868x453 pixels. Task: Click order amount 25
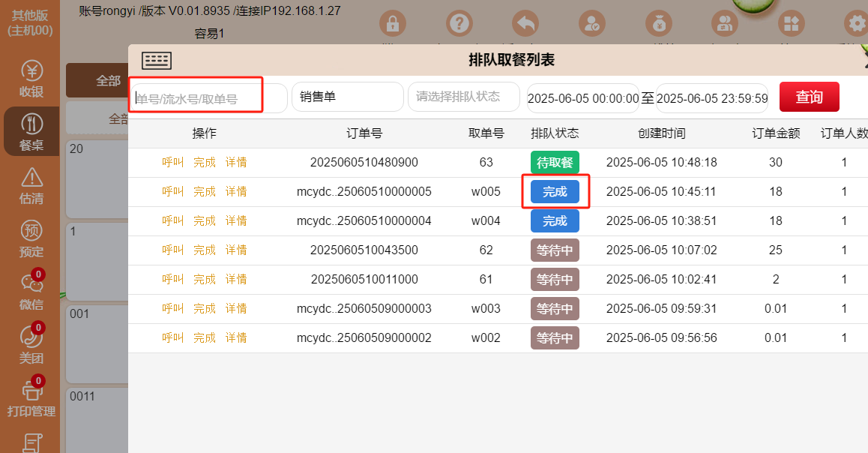tap(776, 250)
